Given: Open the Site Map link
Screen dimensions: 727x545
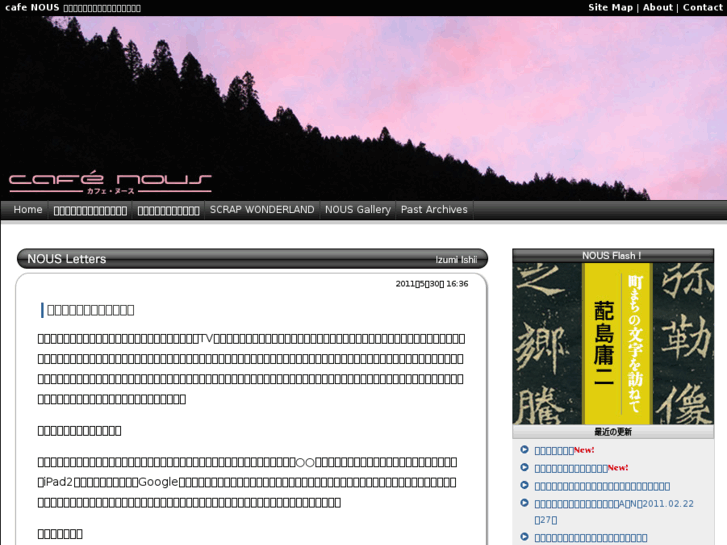Looking at the screenshot, I should click(x=610, y=7).
